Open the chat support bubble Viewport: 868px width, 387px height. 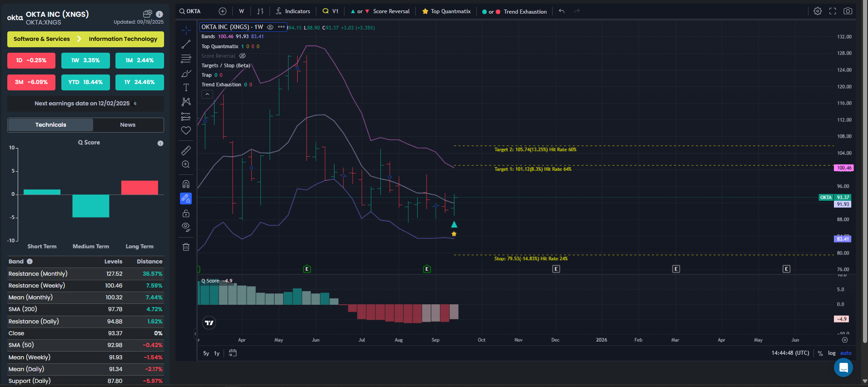(843, 367)
